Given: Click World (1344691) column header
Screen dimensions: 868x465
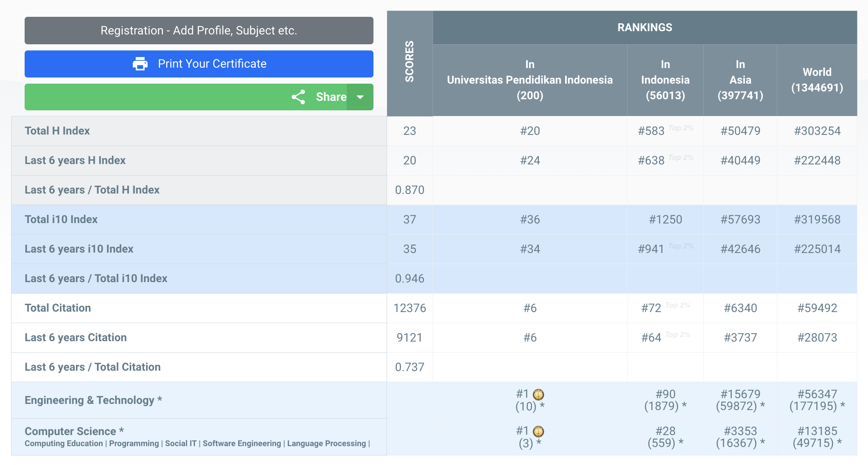Looking at the screenshot, I should pos(817,80).
